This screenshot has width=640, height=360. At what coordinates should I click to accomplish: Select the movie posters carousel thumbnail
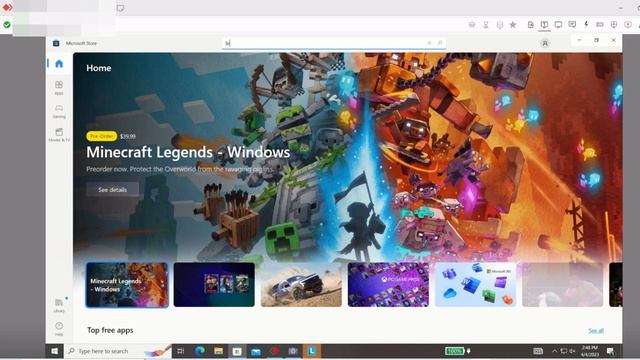point(214,284)
